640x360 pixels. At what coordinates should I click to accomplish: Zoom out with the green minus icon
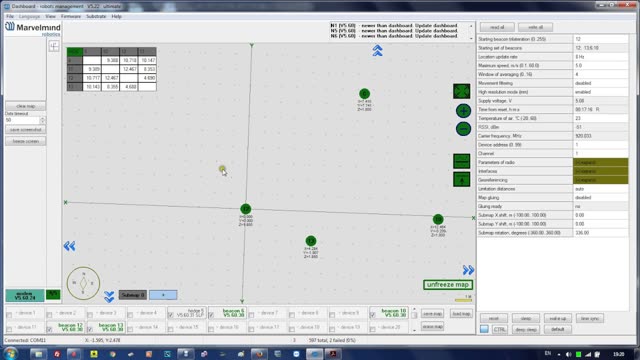click(x=463, y=129)
